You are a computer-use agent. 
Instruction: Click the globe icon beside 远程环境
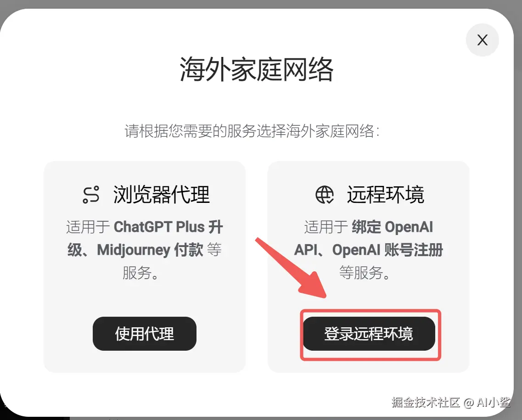pyautogui.click(x=325, y=194)
